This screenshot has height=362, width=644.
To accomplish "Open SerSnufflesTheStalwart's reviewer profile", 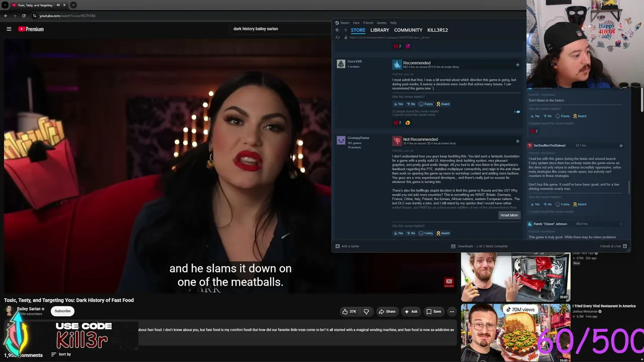I will tap(549, 146).
